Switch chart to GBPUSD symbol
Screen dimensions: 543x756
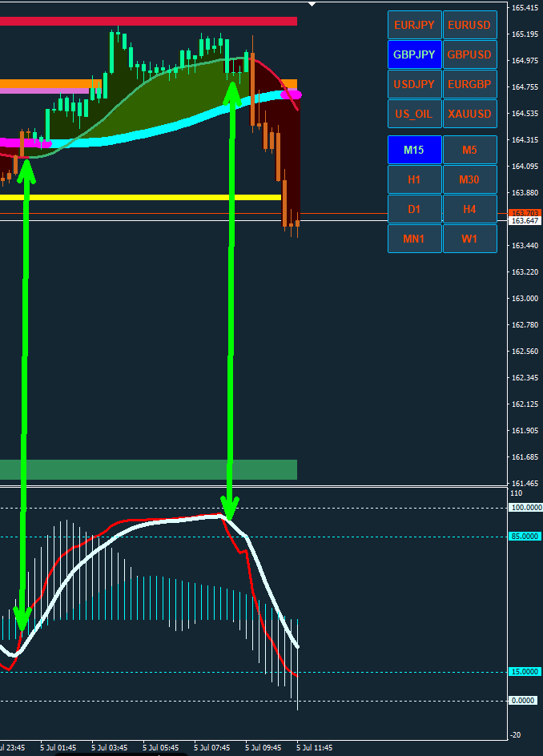469,54
